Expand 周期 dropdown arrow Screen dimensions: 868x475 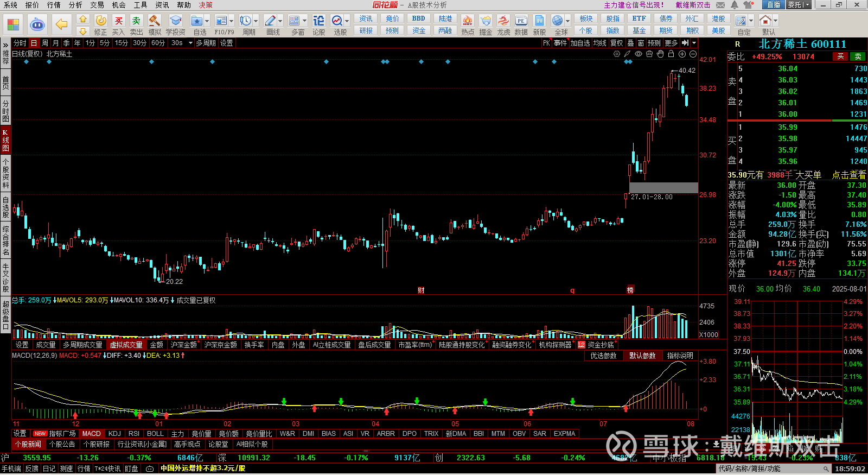coord(256,21)
